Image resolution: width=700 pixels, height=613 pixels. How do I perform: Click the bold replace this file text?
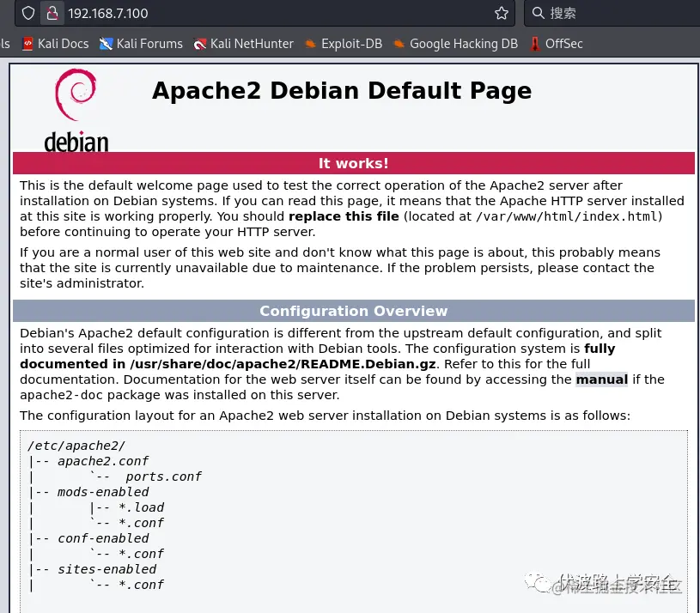point(344,216)
